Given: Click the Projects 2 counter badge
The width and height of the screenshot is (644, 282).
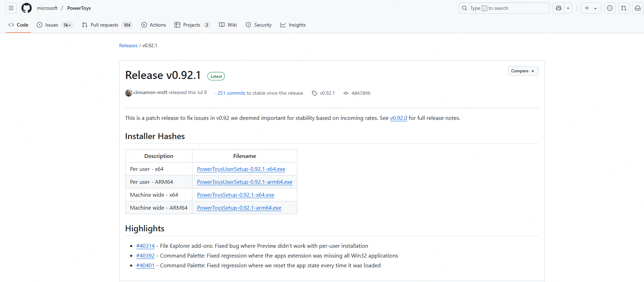Looking at the screenshot, I should 207,25.
